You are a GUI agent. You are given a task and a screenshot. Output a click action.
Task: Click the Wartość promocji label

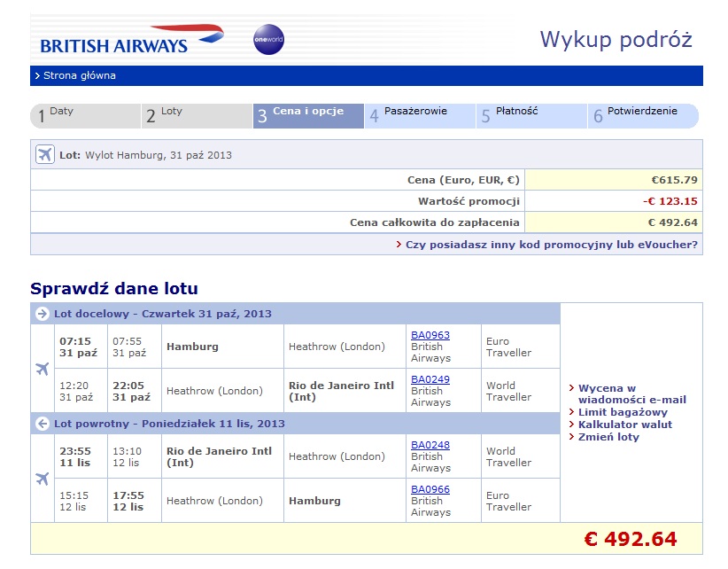(x=469, y=201)
